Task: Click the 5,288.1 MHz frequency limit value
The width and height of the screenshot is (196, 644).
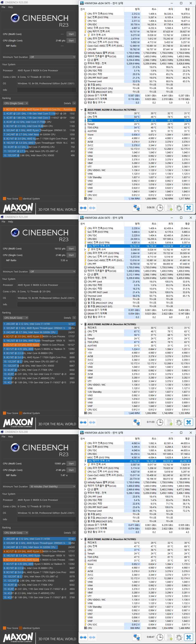Action: tap(133, 493)
